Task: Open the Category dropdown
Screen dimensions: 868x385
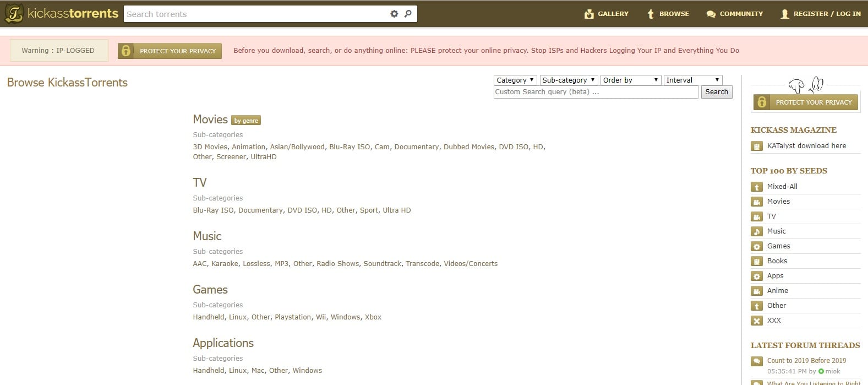Action: (515, 80)
